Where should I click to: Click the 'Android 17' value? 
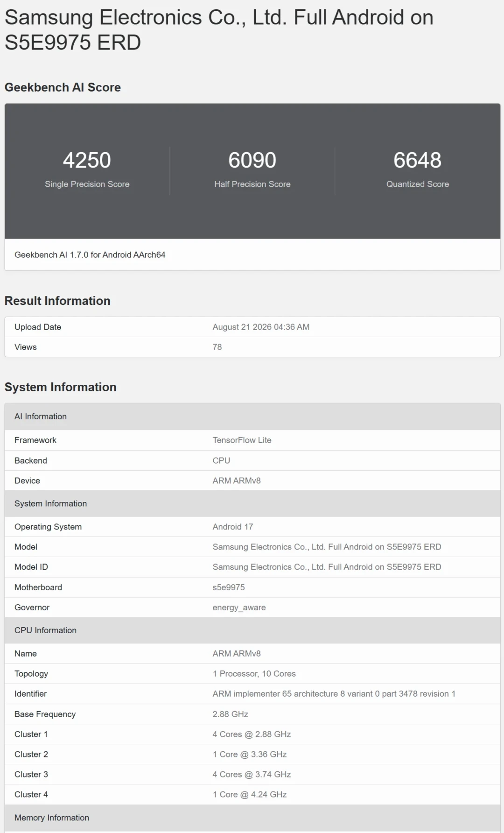pyautogui.click(x=233, y=527)
